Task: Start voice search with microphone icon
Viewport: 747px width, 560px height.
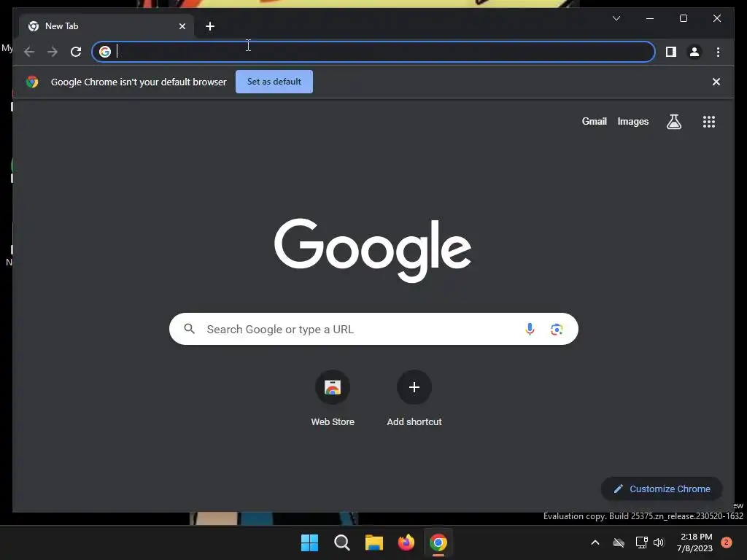Action: coord(530,329)
